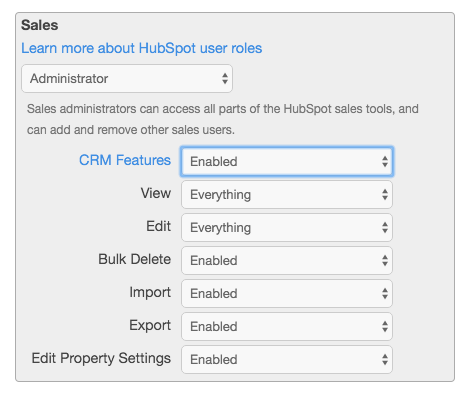The image size is (472, 401).
Task: Follow the Learn more about HubSpot user roles link
Action: [x=142, y=48]
